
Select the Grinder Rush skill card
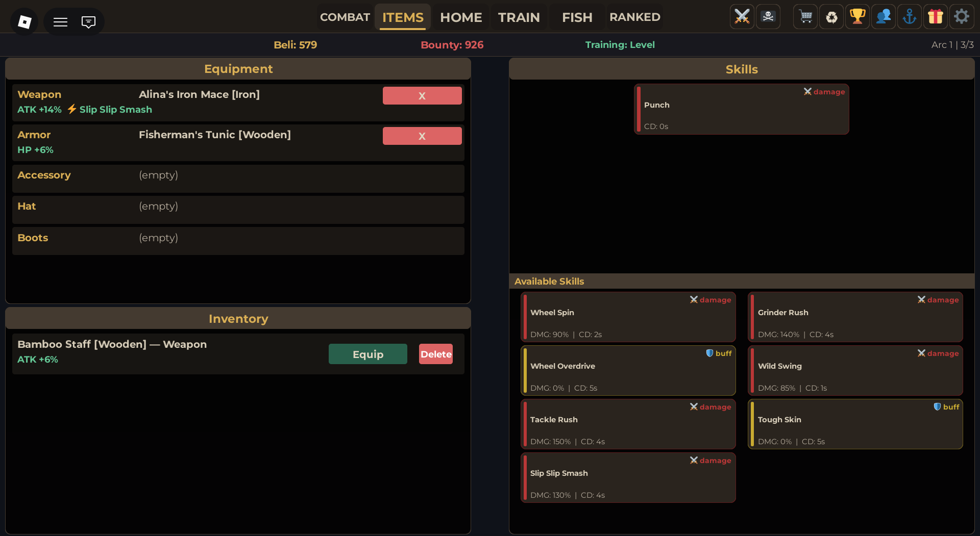pyautogui.click(x=855, y=317)
